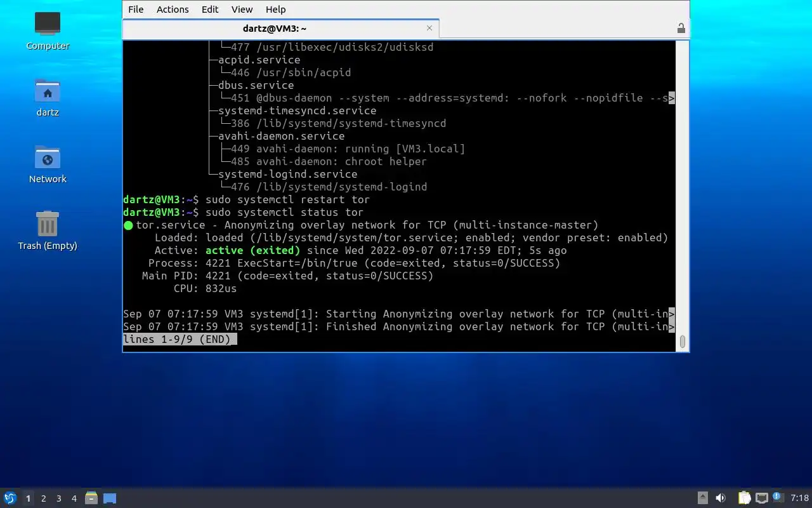
Task: Click the 'systemd-logind.service' tree entry
Action: pos(288,174)
